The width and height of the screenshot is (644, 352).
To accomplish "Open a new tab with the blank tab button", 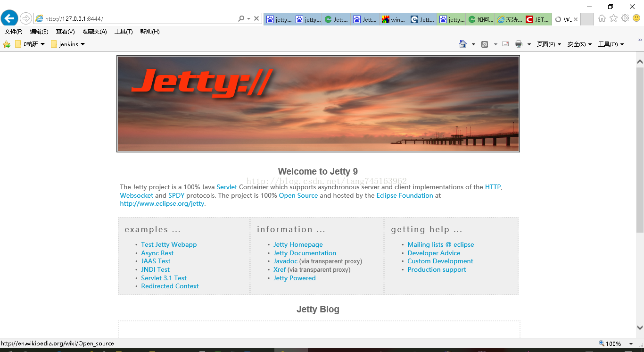I will pyautogui.click(x=587, y=19).
